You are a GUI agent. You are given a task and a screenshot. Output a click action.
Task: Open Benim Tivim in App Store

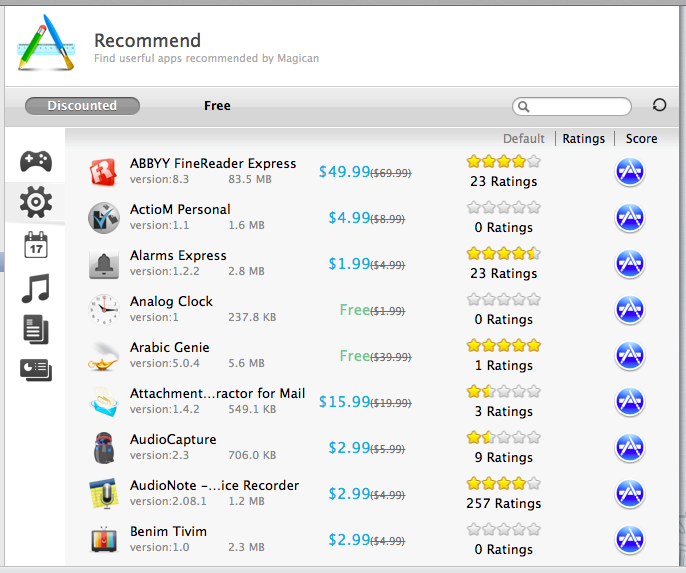coord(630,539)
